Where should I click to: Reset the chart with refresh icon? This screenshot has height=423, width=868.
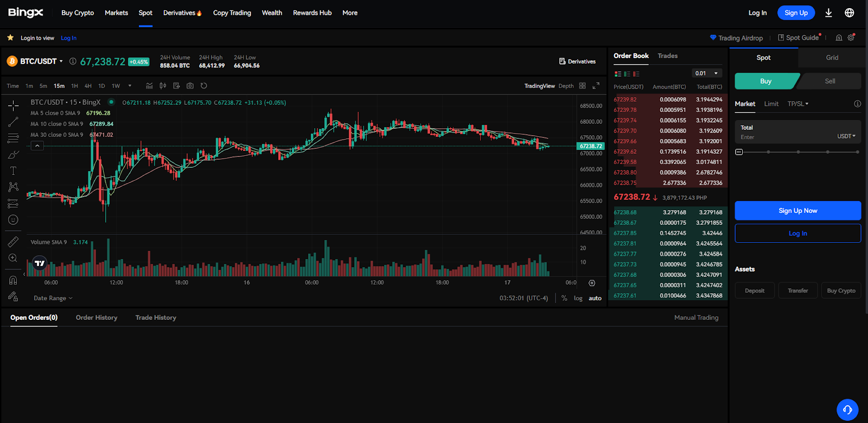[x=204, y=86]
